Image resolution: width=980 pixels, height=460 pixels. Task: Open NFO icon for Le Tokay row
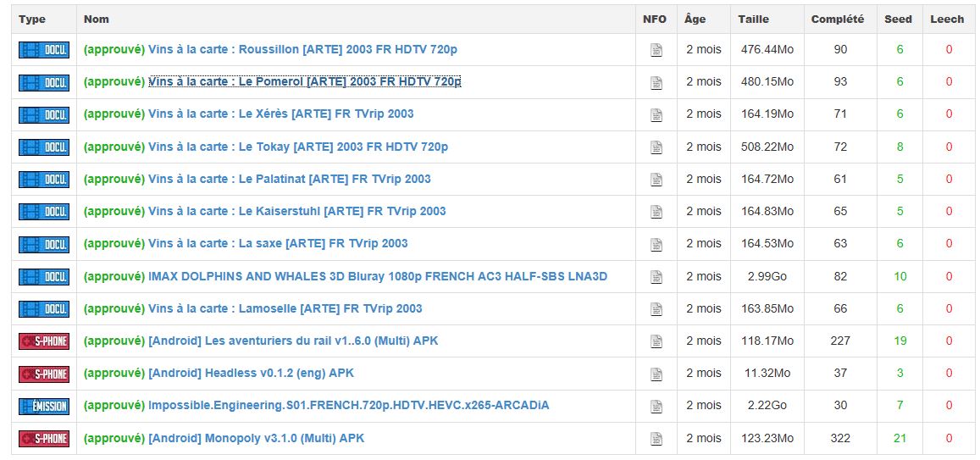point(656,147)
